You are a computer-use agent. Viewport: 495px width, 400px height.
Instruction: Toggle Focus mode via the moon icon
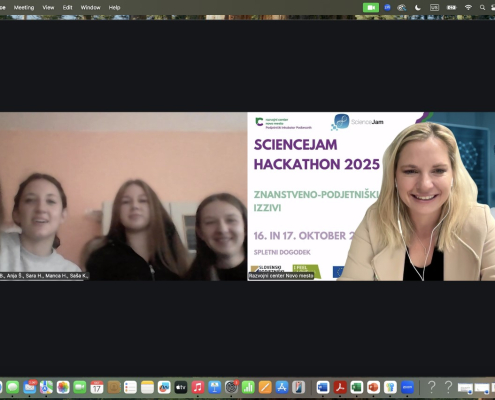point(418,7)
